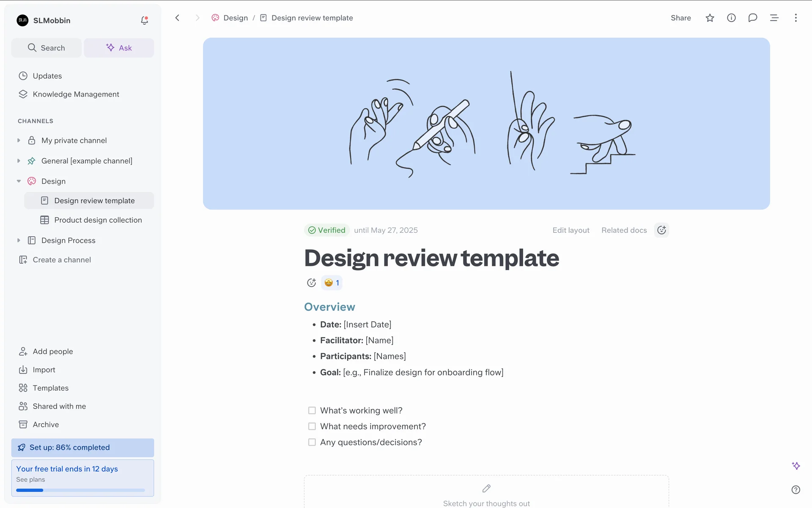Click the Edit layout link
This screenshot has height=508, width=812.
(x=571, y=230)
